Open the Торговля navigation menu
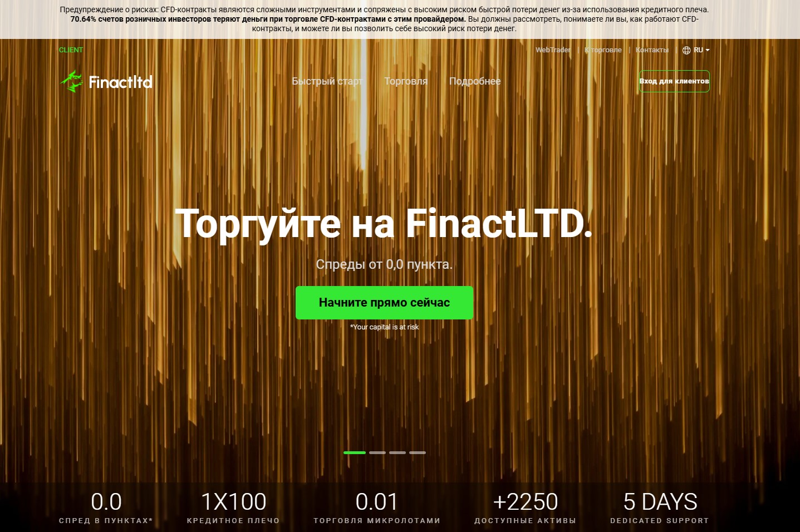This screenshot has height=532, width=800. click(406, 81)
